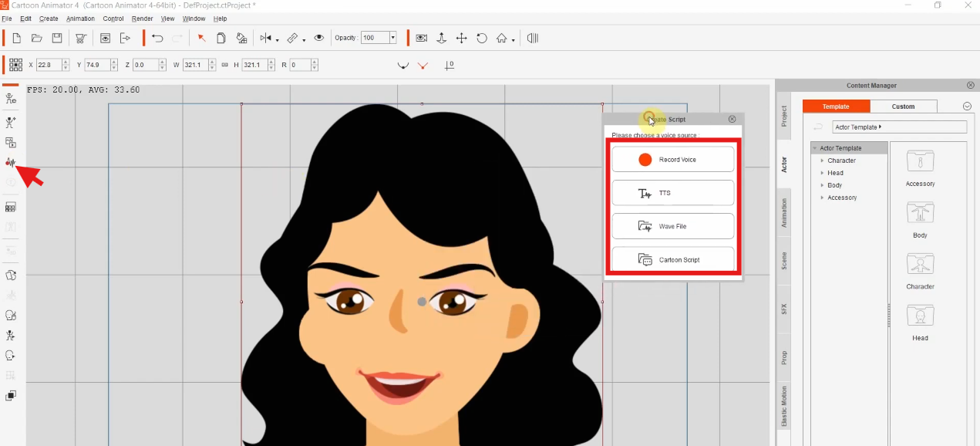Expand the Head tree node
The height and width of the screenshot is (446, 980).
[x=822, y=173]
